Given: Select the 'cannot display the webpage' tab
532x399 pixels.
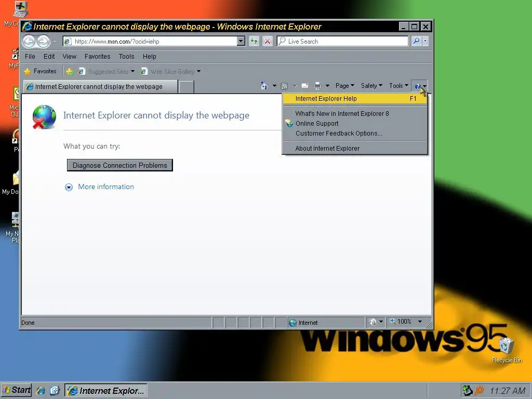Looking at the screenshot, I should coord(100,87).
